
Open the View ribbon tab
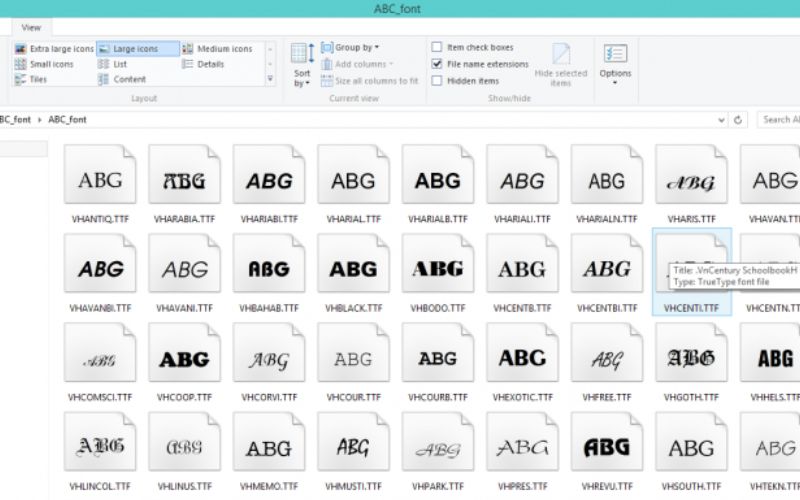(x=31, y=28)
